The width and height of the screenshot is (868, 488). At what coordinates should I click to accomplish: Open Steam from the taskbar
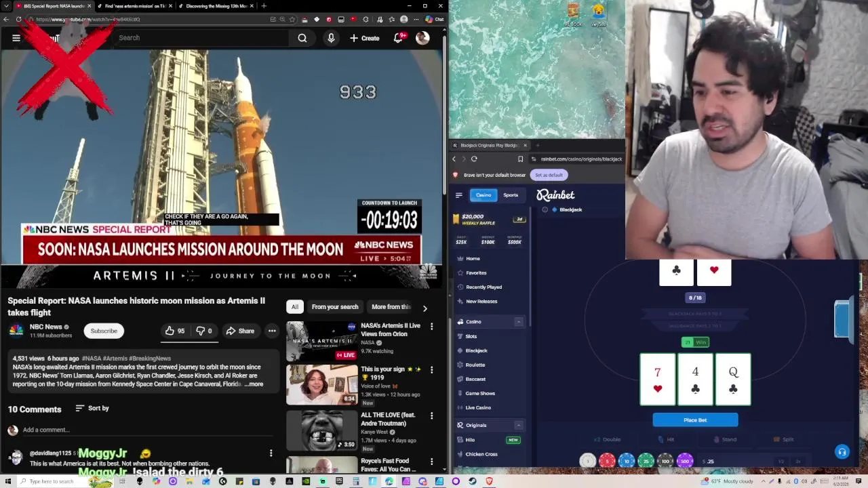[473, 481]
